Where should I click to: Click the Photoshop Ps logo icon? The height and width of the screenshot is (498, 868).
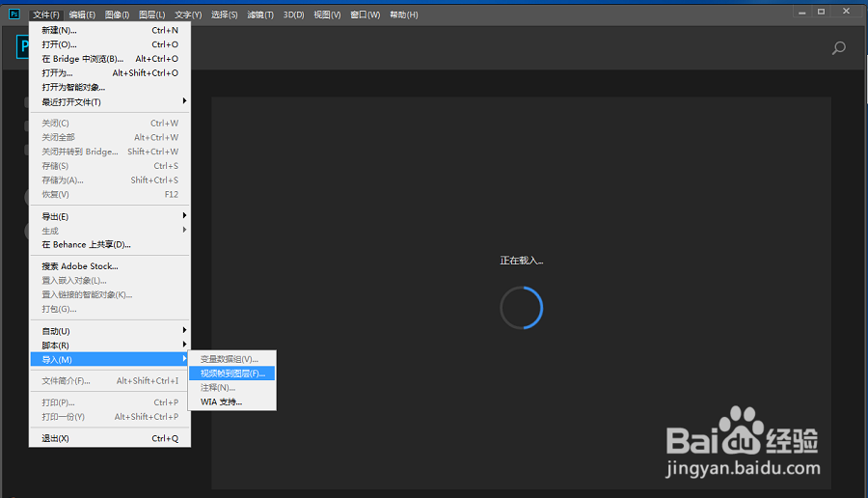14,14
